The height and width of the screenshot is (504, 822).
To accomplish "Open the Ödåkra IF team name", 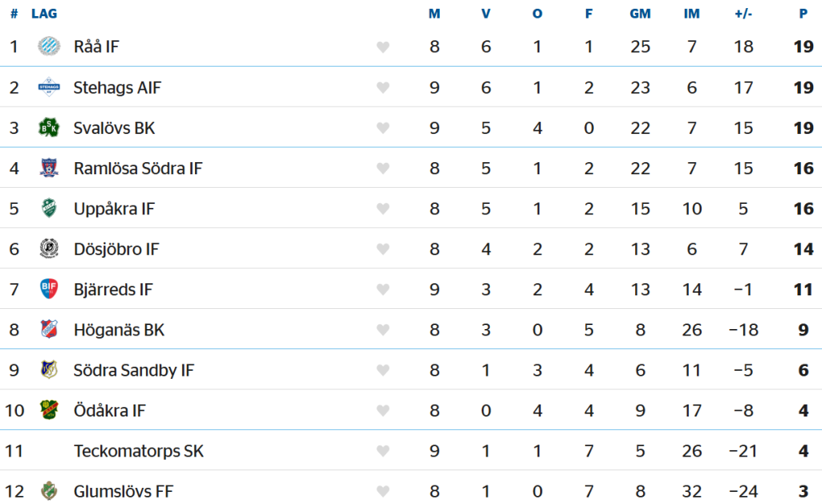I will pyautogui.click(x=109, y=410).
